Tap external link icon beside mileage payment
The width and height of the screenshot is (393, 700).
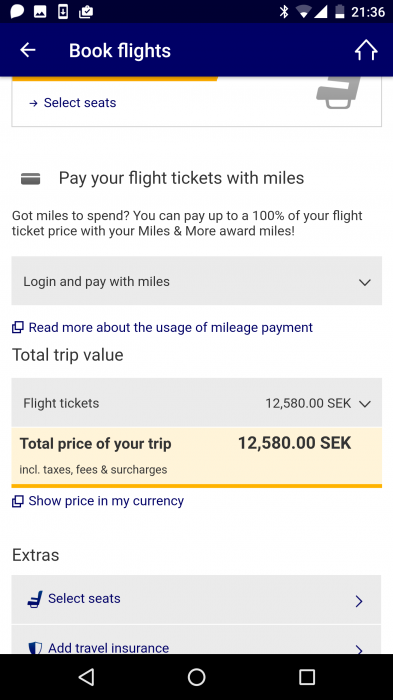(17, 328)
